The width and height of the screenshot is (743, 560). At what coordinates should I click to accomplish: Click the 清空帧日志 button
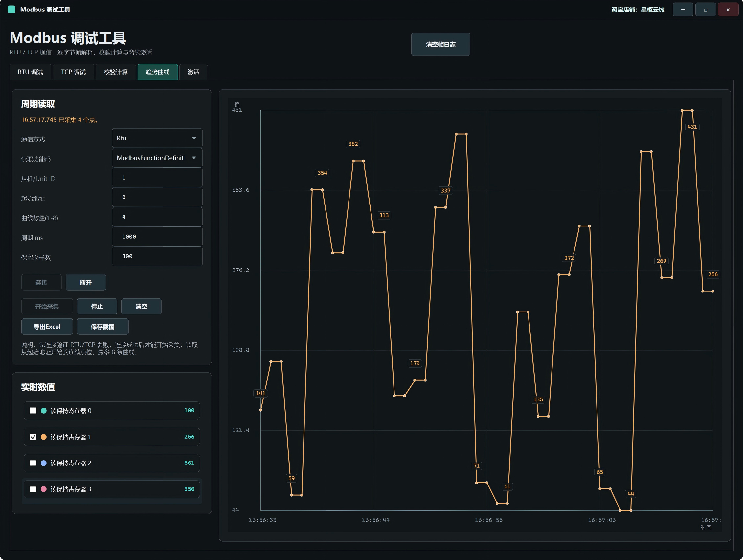pos(441,44)
